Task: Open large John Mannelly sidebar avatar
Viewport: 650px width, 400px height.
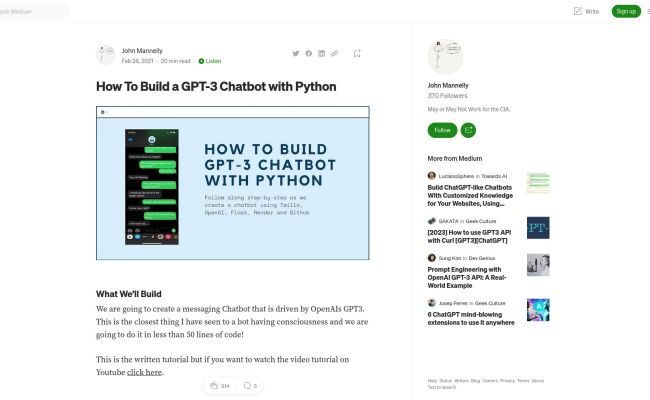Action: pos(445,57)
